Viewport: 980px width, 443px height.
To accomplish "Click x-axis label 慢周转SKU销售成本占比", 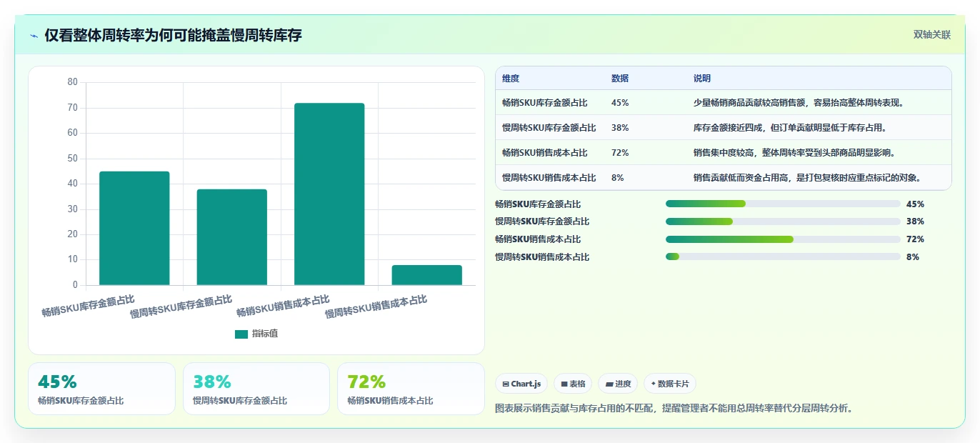I will point(376,307).
